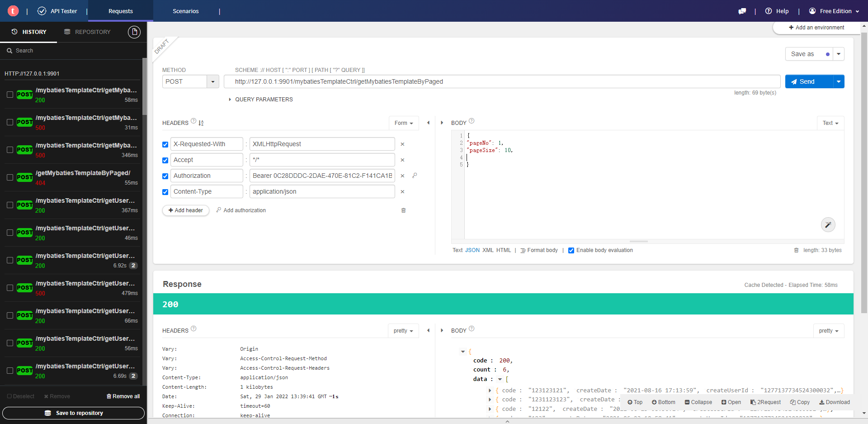Collapse the response headers panel arrow
This screenshot has width=868, height=424.
tap(429, 330)
